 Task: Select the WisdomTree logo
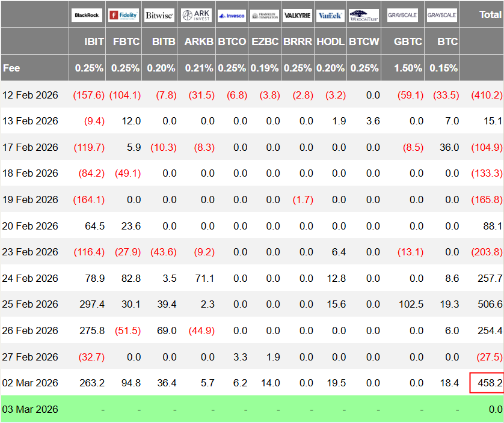[x=364, y=16]
